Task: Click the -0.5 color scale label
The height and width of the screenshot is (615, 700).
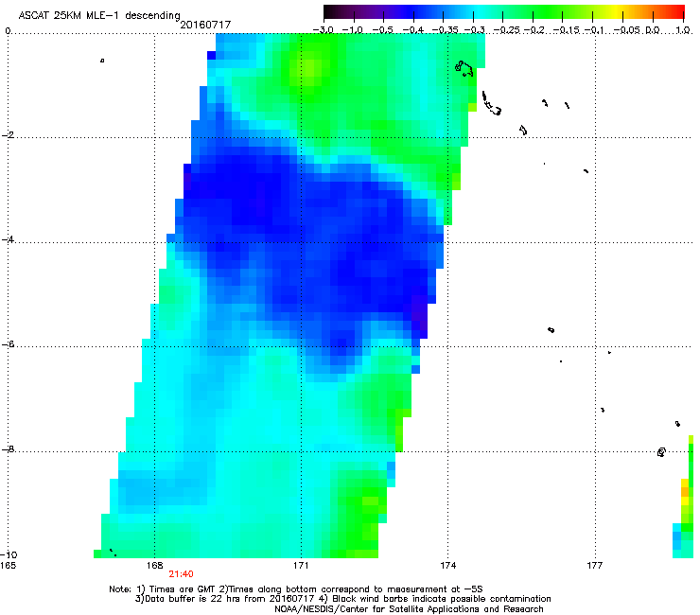Action: [x=383, y=30]
